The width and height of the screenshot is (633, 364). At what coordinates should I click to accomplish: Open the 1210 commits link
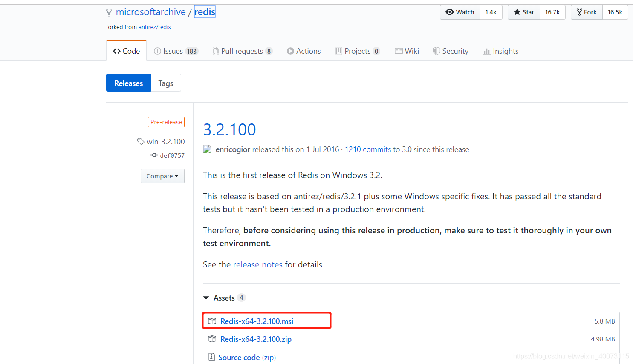368,149
